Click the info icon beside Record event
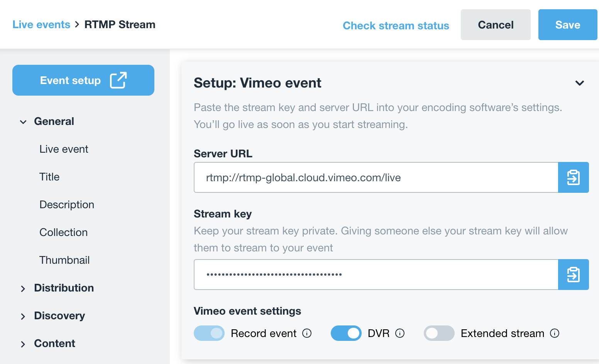 click(x=307, y=333)
